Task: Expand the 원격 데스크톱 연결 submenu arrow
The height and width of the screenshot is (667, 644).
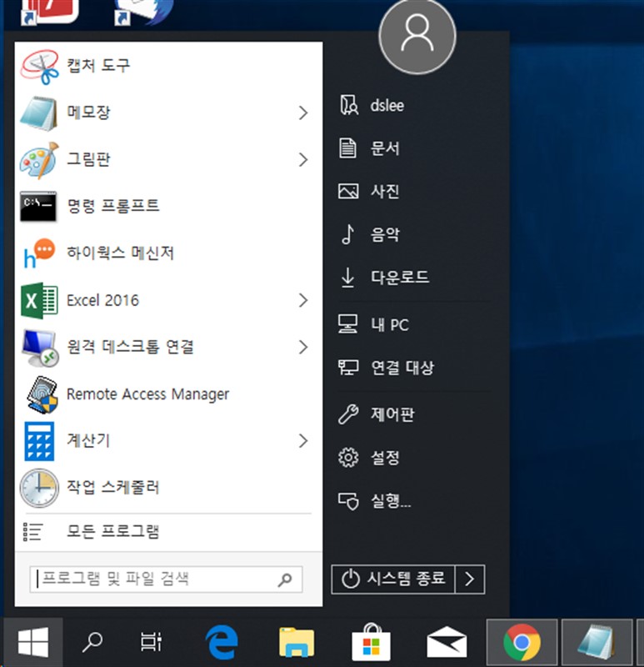Action: pyautogui.click(x=303, y=347)
